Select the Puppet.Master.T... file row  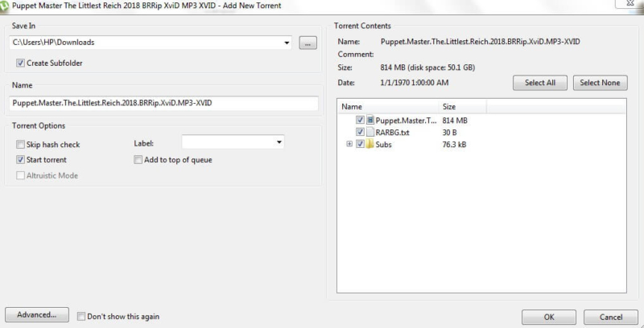pyautogui.click(x=481, y=120)
